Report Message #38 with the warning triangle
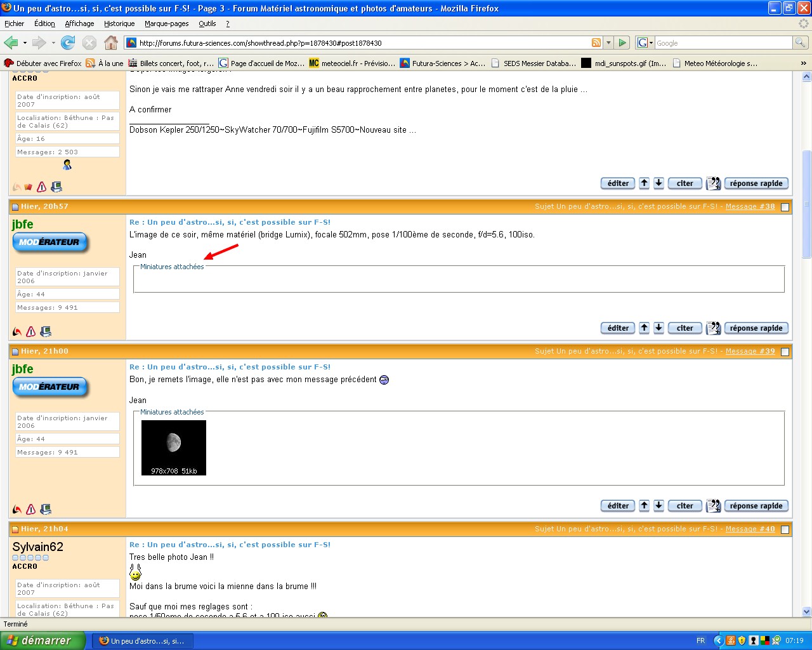812x650 pixels. [x=30, y=331]
